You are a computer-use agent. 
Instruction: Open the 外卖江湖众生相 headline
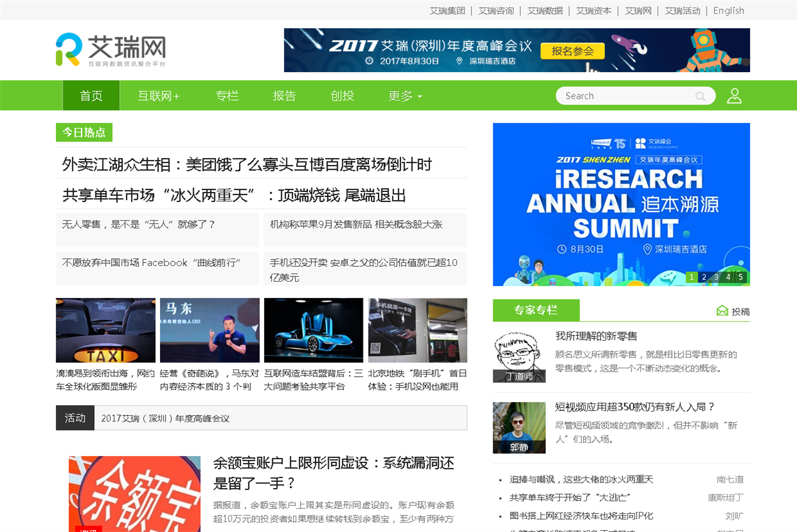tap(247, 164)
